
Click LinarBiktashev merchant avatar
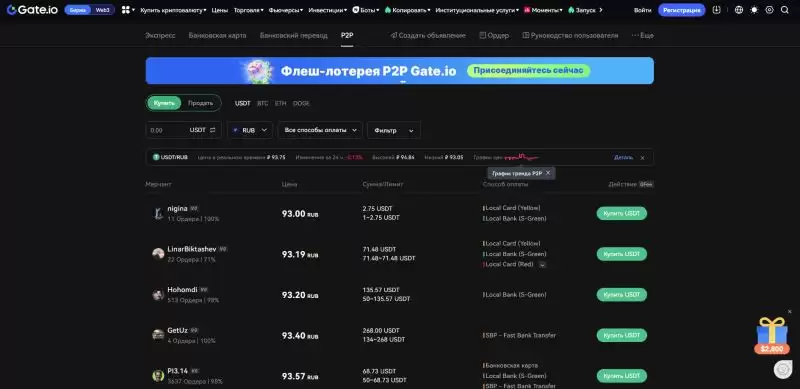(x=158, y=254)
